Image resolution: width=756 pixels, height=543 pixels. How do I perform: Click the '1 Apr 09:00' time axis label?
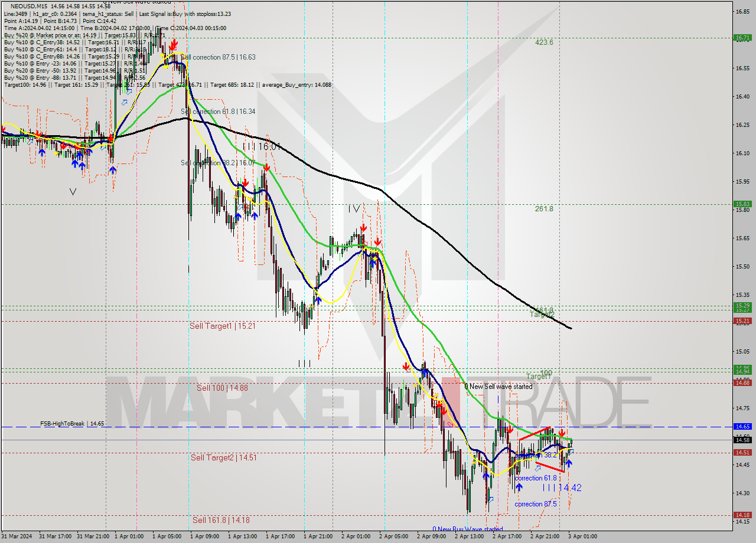click(204, 537)
